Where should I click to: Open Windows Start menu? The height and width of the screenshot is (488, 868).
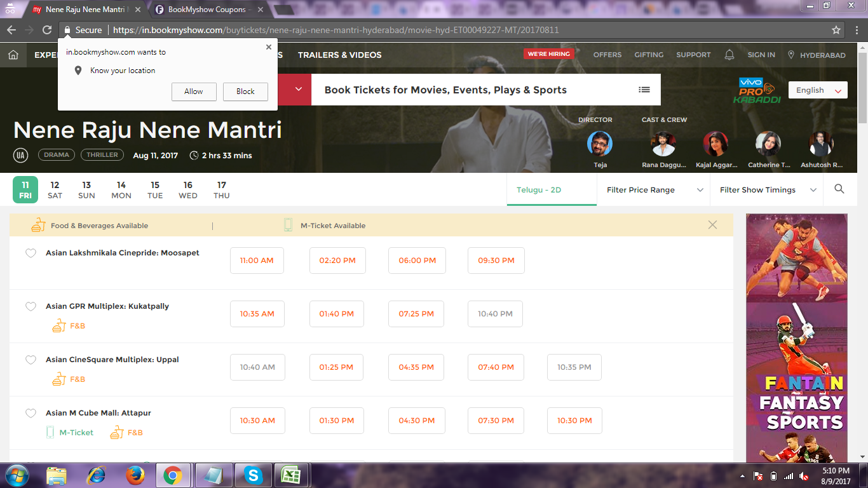coord(17,475)
